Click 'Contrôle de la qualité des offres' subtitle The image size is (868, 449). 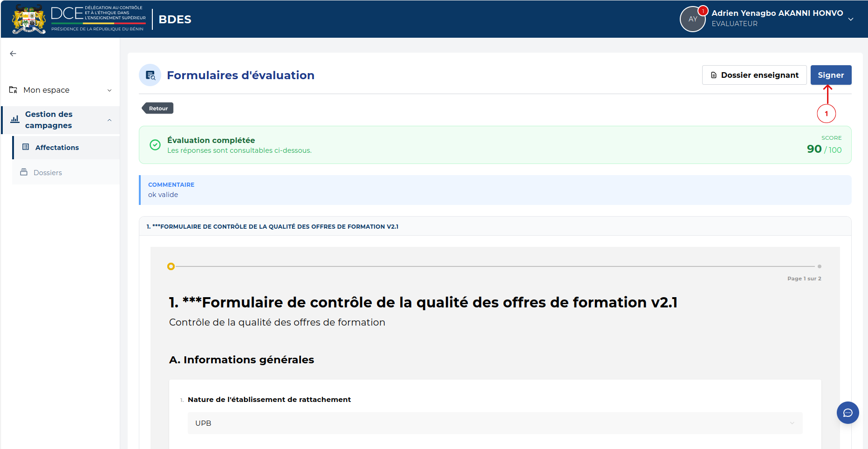click(277, 322)
